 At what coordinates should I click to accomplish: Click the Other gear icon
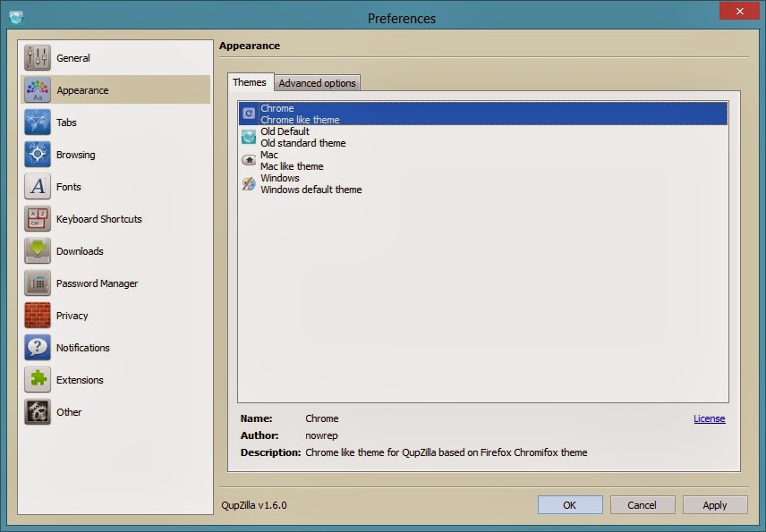pos(37,412)
